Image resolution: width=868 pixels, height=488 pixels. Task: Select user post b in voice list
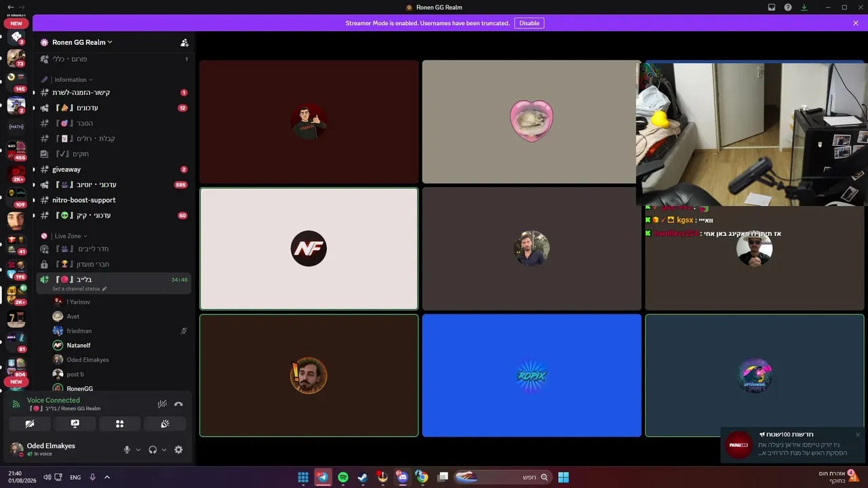[x=120, y=374]
